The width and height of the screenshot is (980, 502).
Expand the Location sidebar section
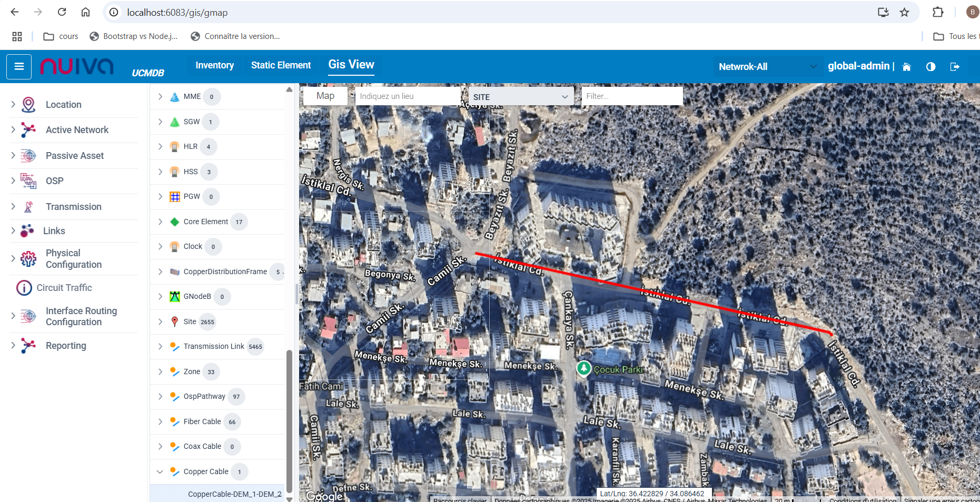13,105
